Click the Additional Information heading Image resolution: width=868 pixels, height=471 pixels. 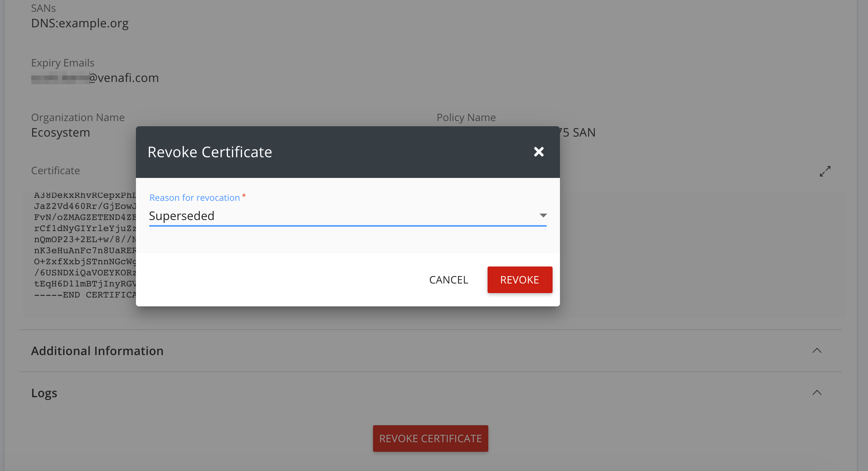[x=97, y=351]
